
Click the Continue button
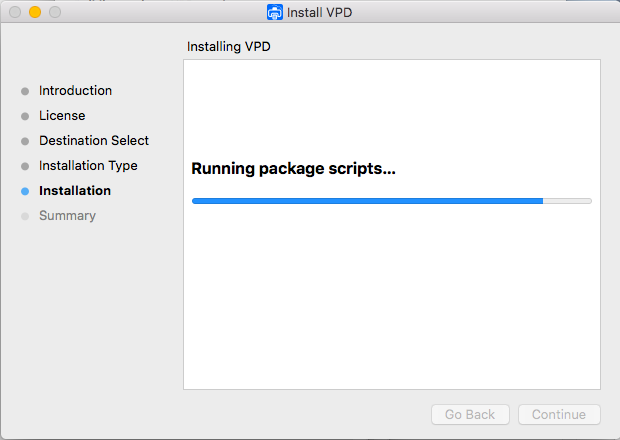[x=559, y=414]
